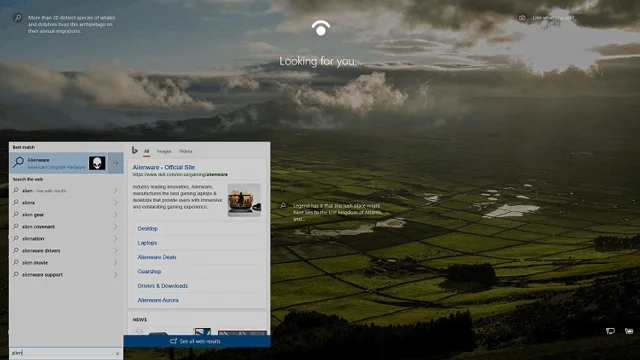640x360 pixels.
Task: Select the 'aliens' web suggestion
Action: 66,202
